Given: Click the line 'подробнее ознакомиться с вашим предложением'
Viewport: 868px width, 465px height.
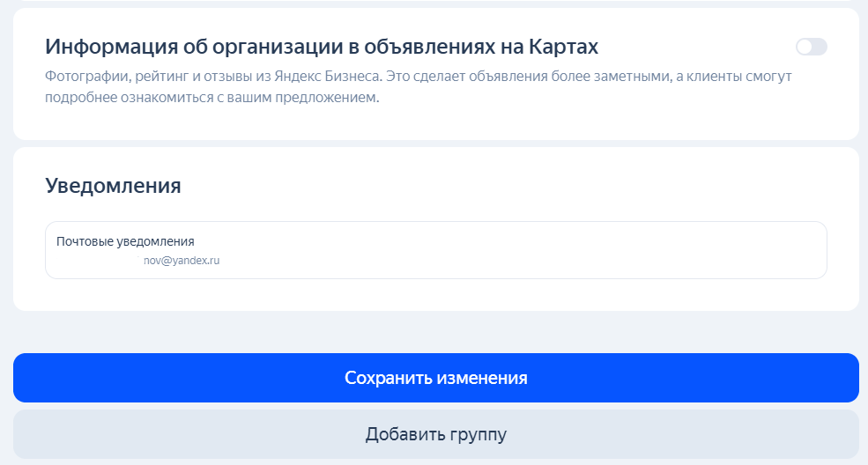Looking at the screenshot, I should (x=211, y=97).
